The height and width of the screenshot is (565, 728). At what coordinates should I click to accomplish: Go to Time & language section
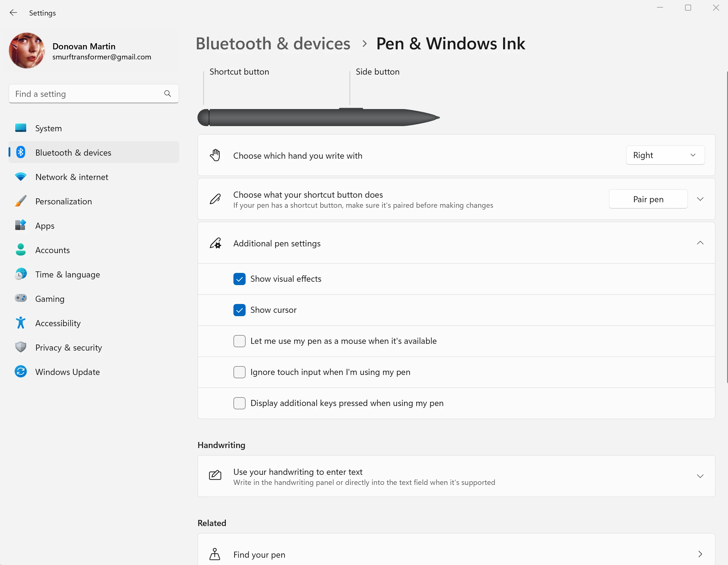click(67, 274)
